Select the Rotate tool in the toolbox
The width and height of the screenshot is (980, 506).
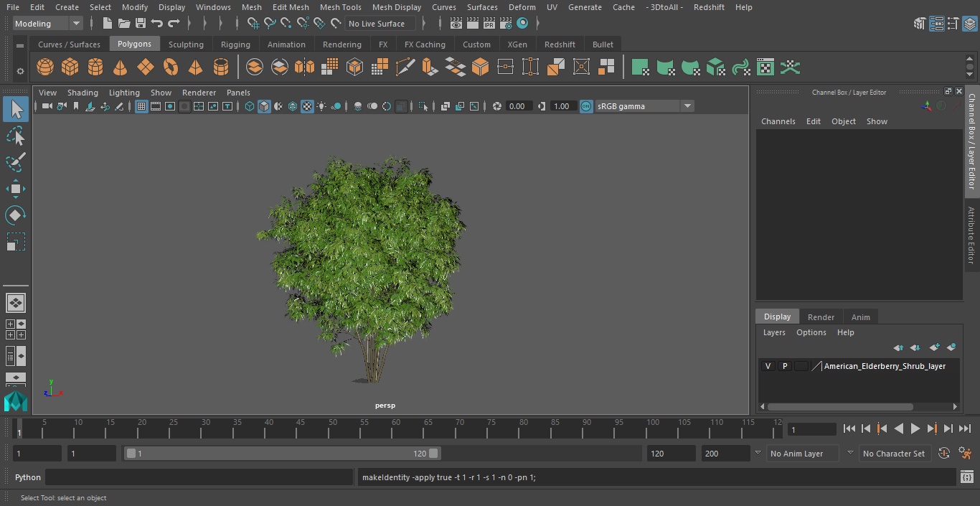16,215
